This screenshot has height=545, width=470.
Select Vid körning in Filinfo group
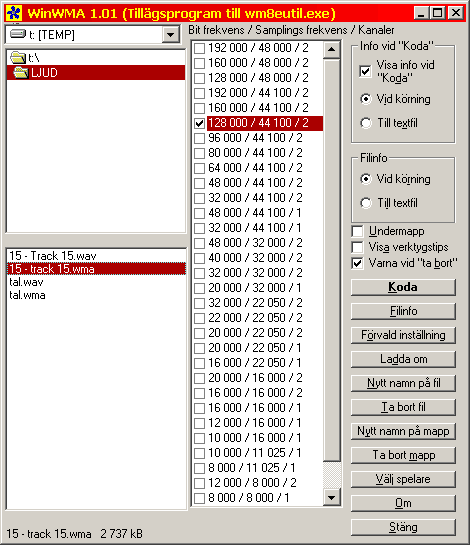point(366,179)
